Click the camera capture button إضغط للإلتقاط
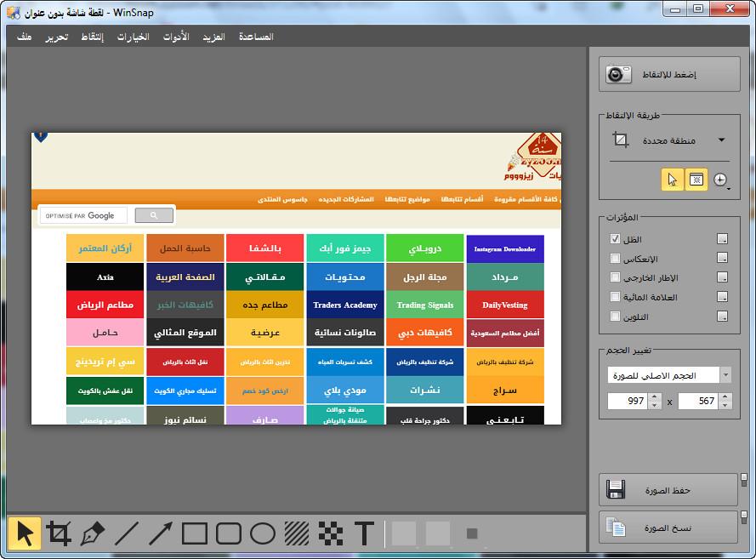 [x=669, y=74]
